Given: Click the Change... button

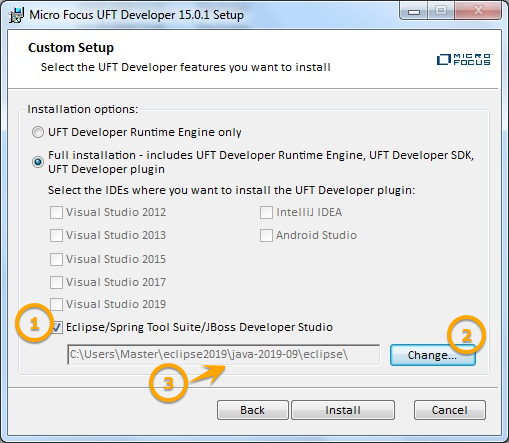Looking at the screenshot, I should 433,355.
